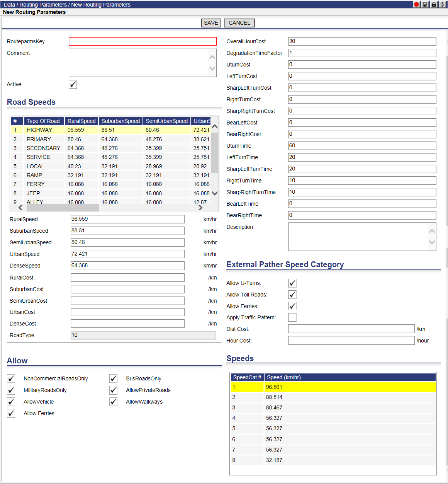
Task: Toggle MilitaryRoadsOnly checkbox
Action: (11, 390)
